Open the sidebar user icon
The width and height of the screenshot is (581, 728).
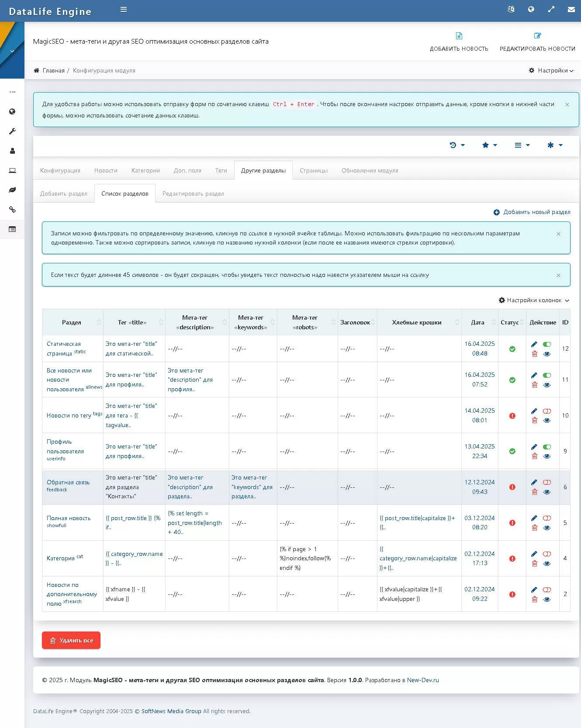click(x=12, y=151)
